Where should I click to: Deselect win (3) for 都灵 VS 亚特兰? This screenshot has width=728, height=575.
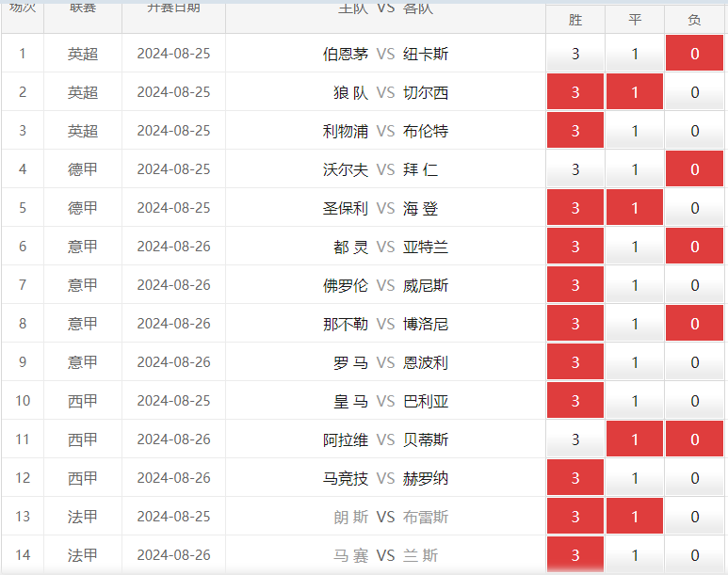[575, 246]
